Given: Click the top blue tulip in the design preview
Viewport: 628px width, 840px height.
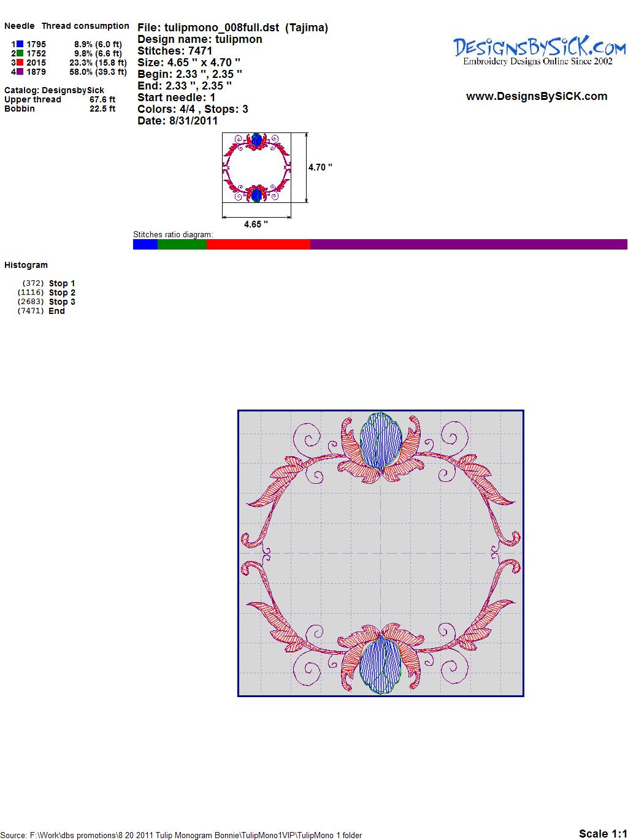Looking at the screenshot, I should [x=381, y=440].
